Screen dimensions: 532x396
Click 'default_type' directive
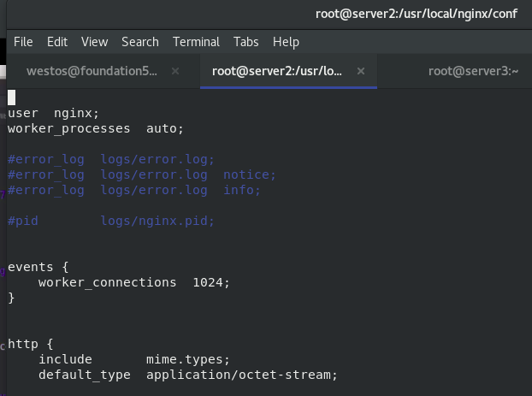[x=85, y=375]
